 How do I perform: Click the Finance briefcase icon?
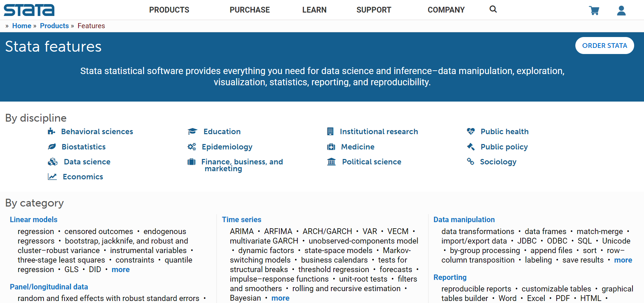click(192, 162)
